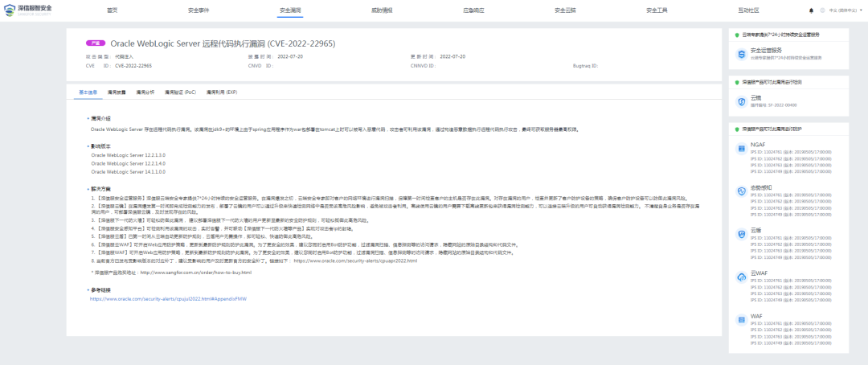
Task: Click the NGAF product icon
Action: tap(741, 149)
